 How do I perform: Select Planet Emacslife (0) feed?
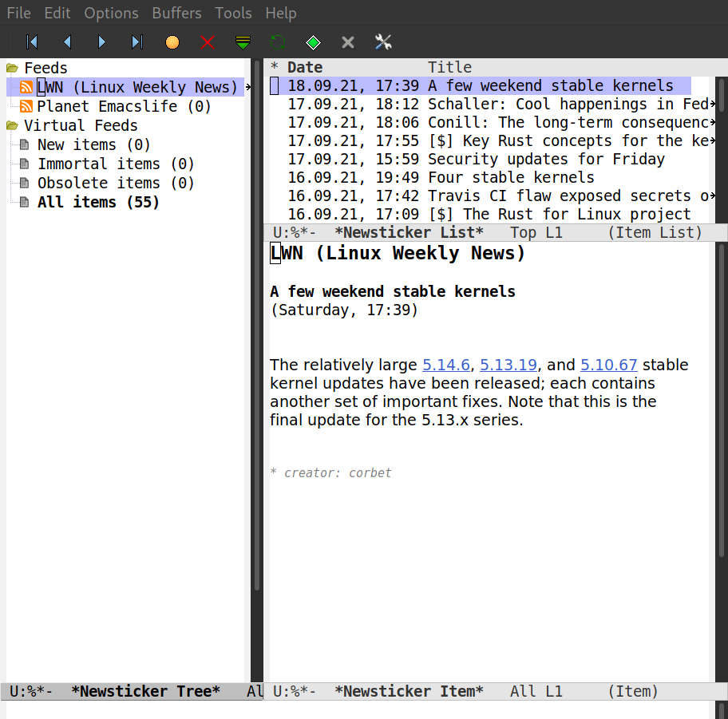coord(124,106)
